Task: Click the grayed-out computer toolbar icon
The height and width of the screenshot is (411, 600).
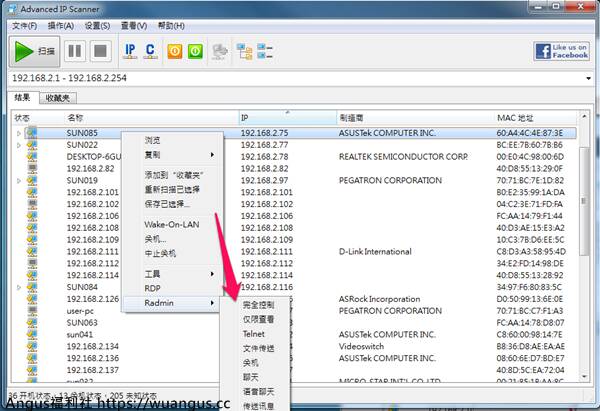Action: click(220, 52)
